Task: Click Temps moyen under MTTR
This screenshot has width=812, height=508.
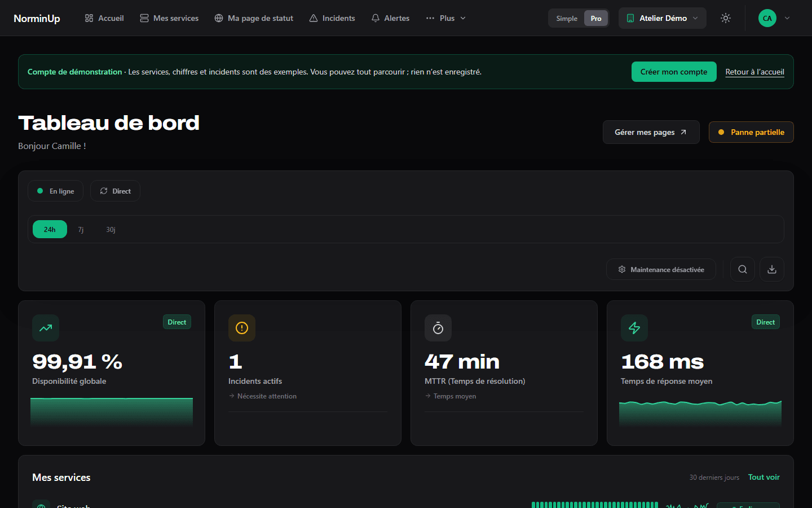Action: tap(451, 396)
